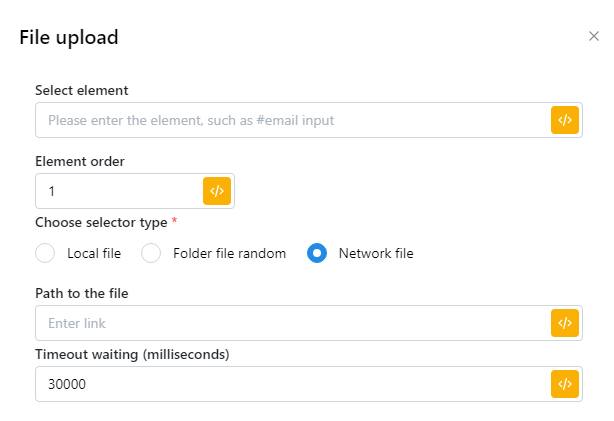This screenshot has height=421, width=614.
Task: Click variable icon in Select element field
Action: (565, 120)
